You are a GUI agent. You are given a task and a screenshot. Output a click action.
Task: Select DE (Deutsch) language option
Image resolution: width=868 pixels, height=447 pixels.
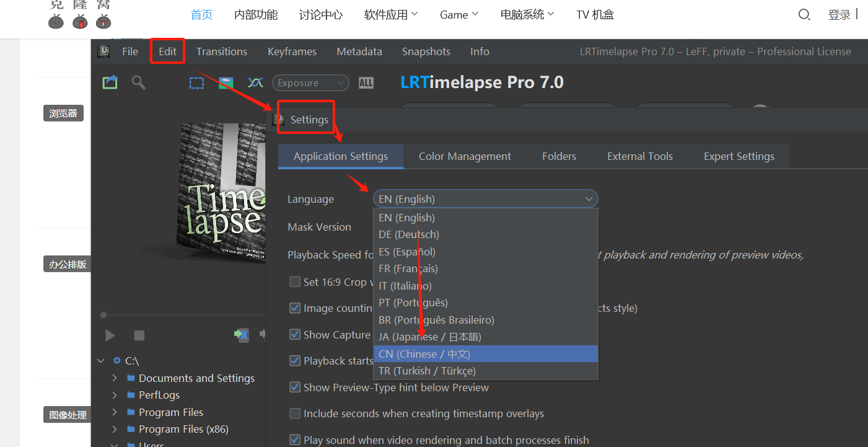[x=486, y=234]
